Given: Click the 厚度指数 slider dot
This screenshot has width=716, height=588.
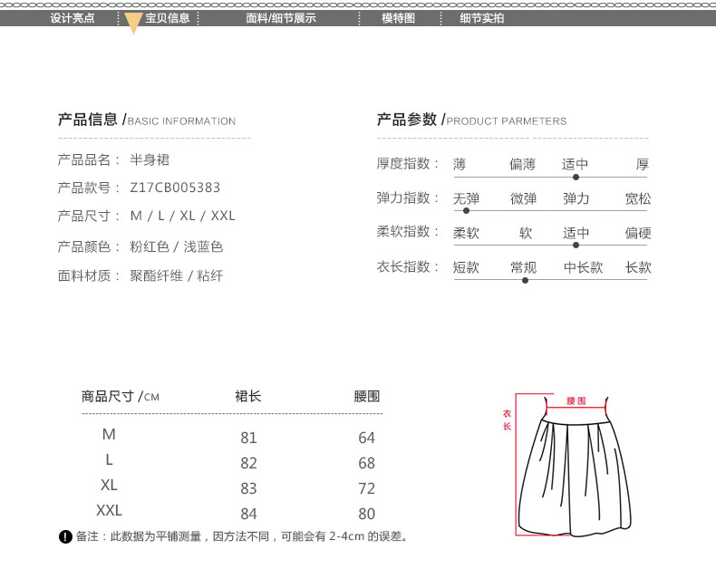Looking at the screenshot, I should (x=576, y=177).
